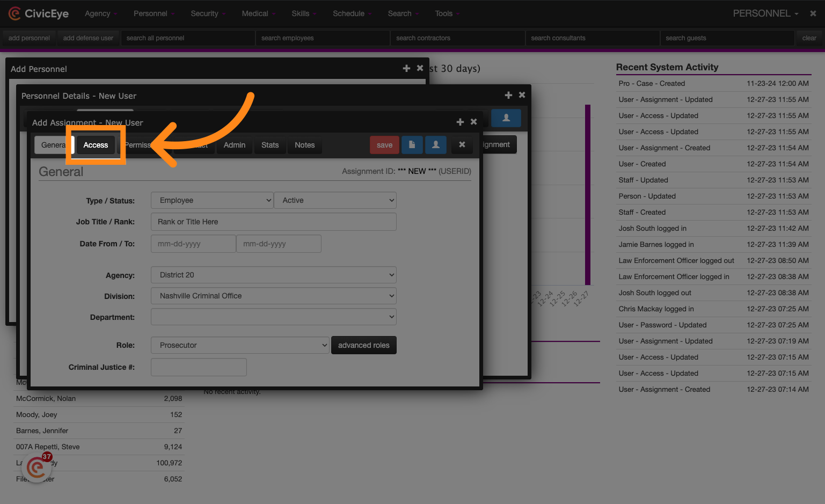Close the Add Assignment window

[473, 122]
